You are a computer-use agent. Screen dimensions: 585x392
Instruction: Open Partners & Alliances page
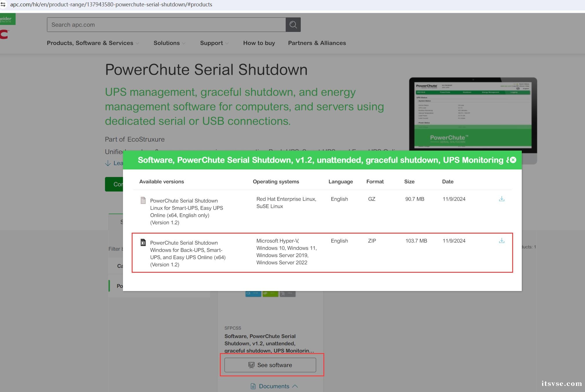317,43
